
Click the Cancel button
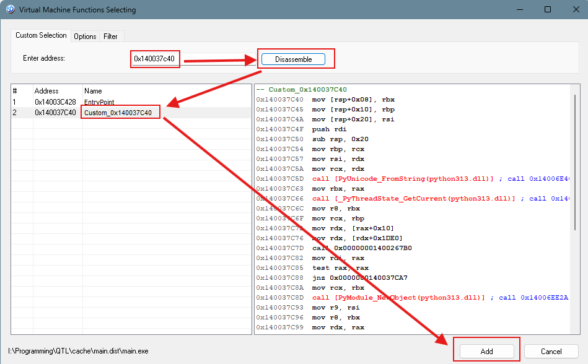[x=551, y=351]
